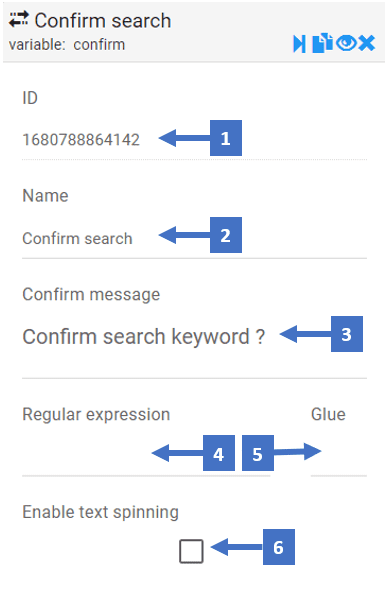Click the blue number 1 marker
The height and width of the screenshot is (599, 387).
(226, 138)
